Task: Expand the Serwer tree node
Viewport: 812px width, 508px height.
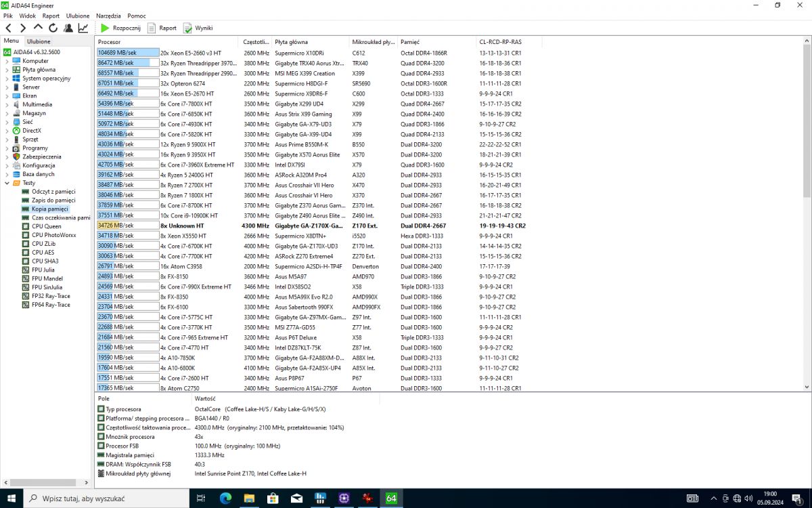Action: click(7, 87)
